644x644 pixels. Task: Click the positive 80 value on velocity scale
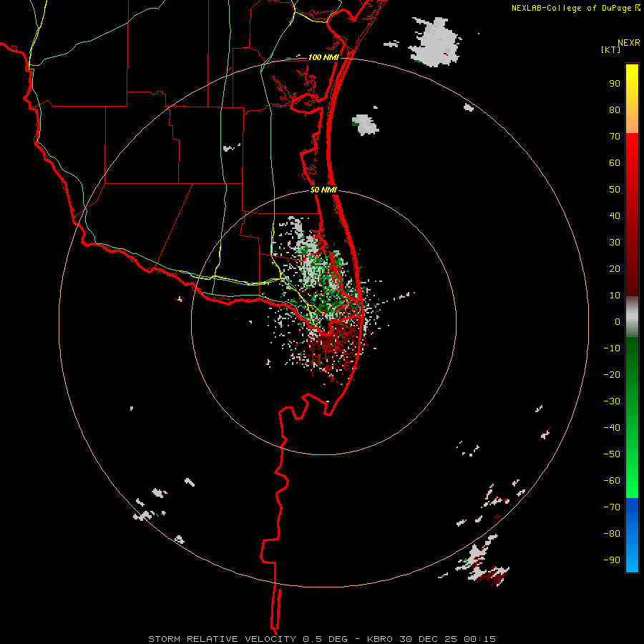(615, 109)
